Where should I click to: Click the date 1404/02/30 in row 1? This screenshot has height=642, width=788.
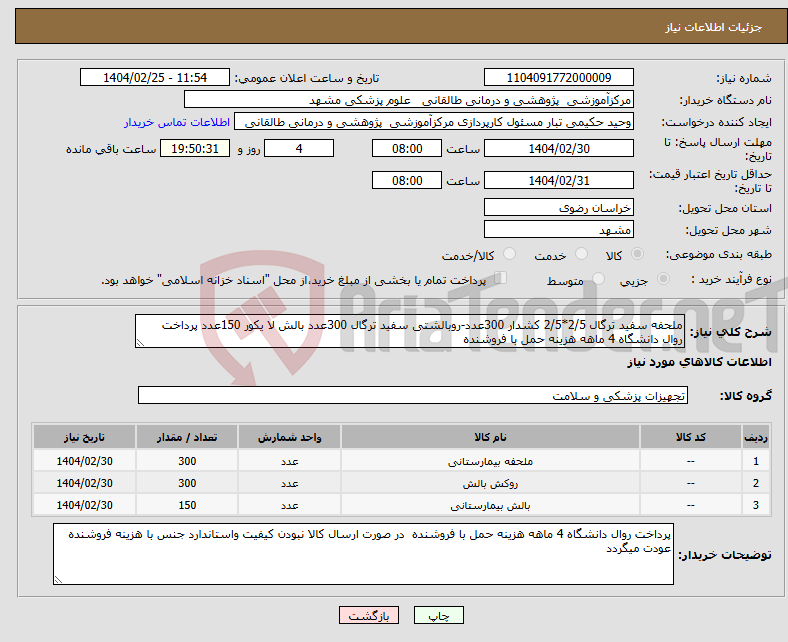84,461
